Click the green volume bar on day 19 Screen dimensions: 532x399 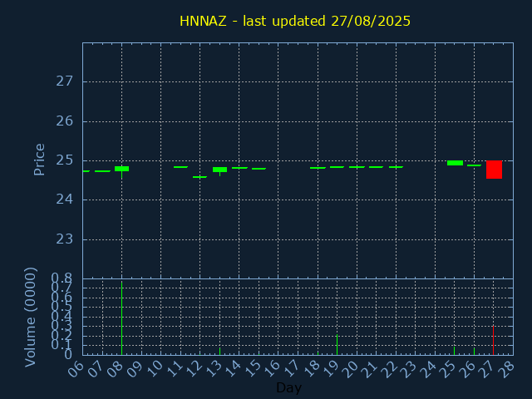click(337, 345)
